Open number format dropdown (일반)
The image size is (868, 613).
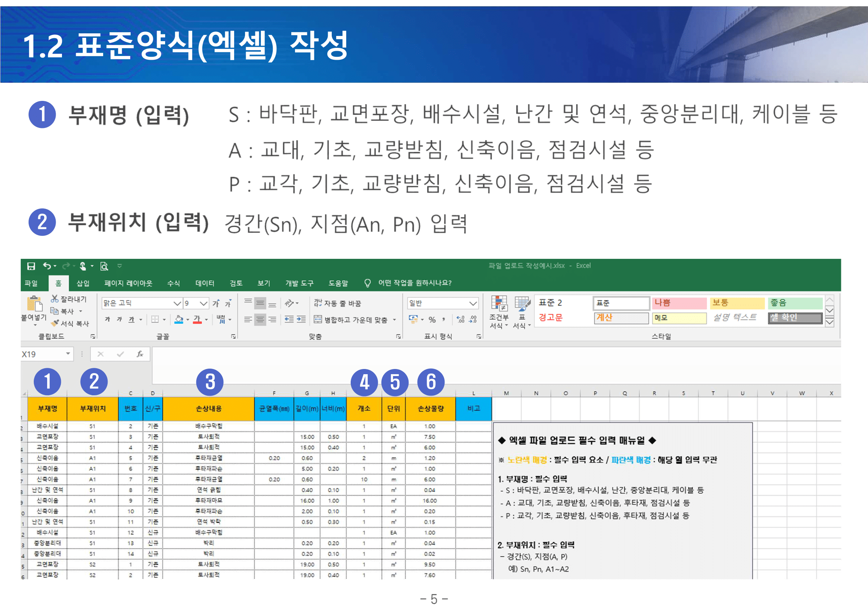pyautogui.click(x=472, y=303)
